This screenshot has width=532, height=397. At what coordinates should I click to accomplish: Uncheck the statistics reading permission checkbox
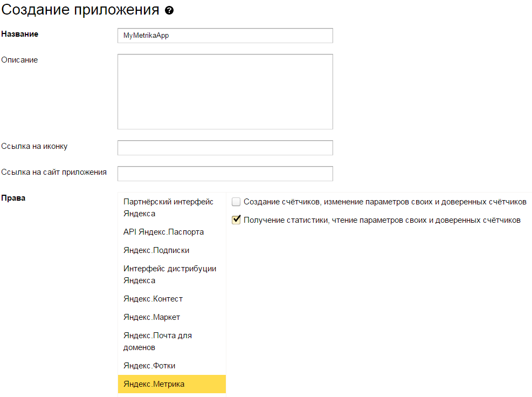(236, 220)
